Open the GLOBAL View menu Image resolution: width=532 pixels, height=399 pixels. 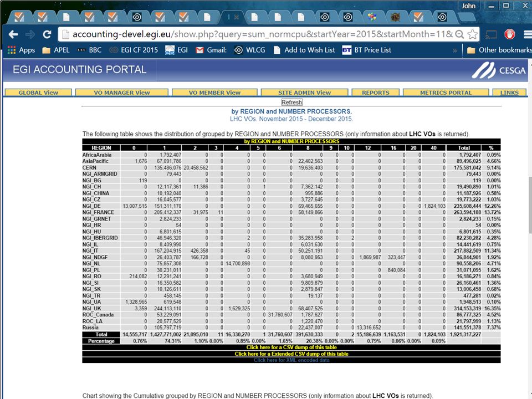click(x=38, y=93)
